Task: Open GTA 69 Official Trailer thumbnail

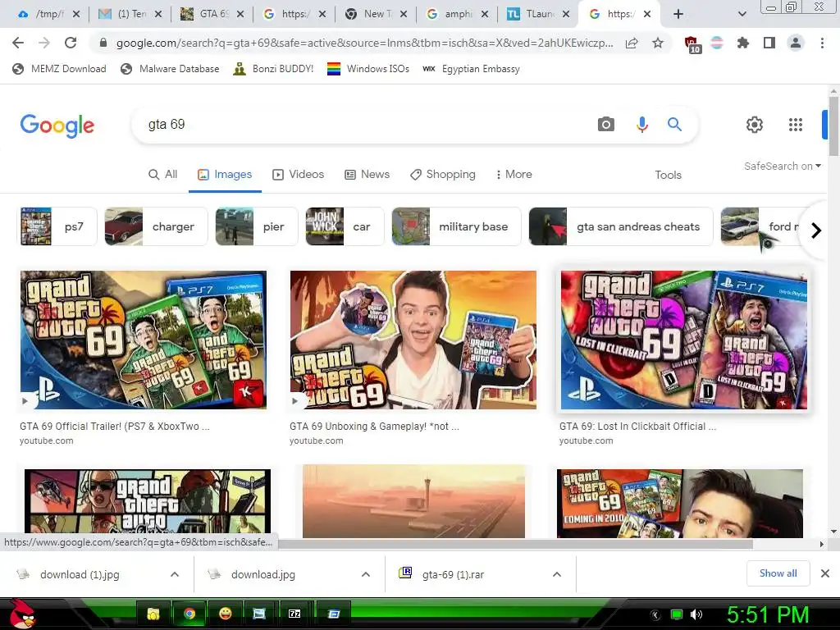Action: point(143,340)
